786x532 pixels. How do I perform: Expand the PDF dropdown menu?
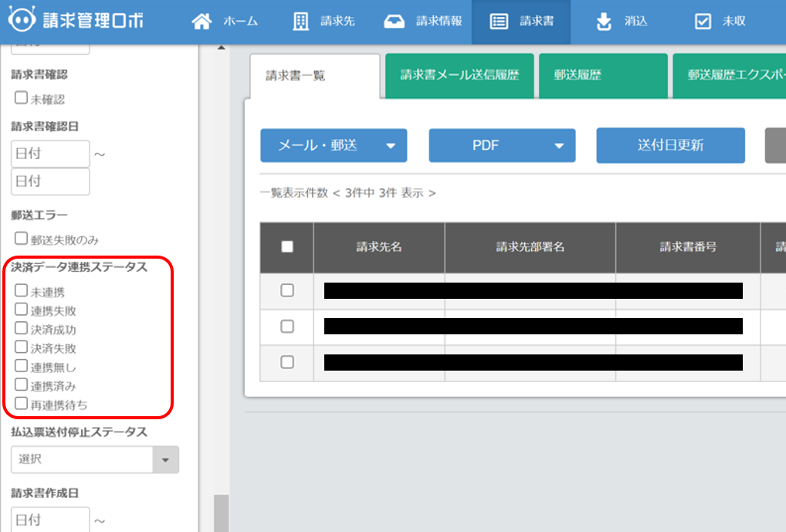click(x=502, y=145)
